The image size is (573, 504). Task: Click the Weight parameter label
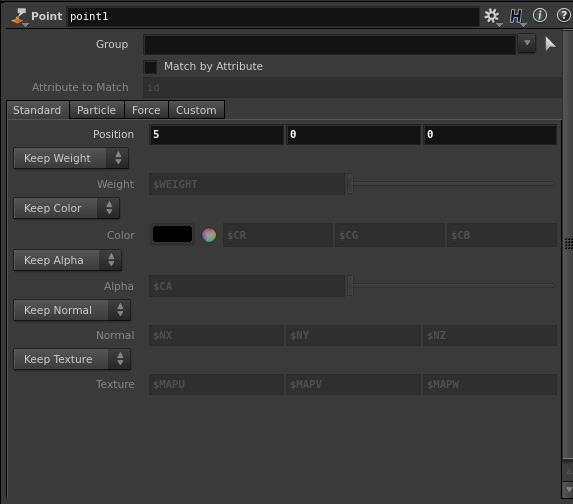[115, 184]
